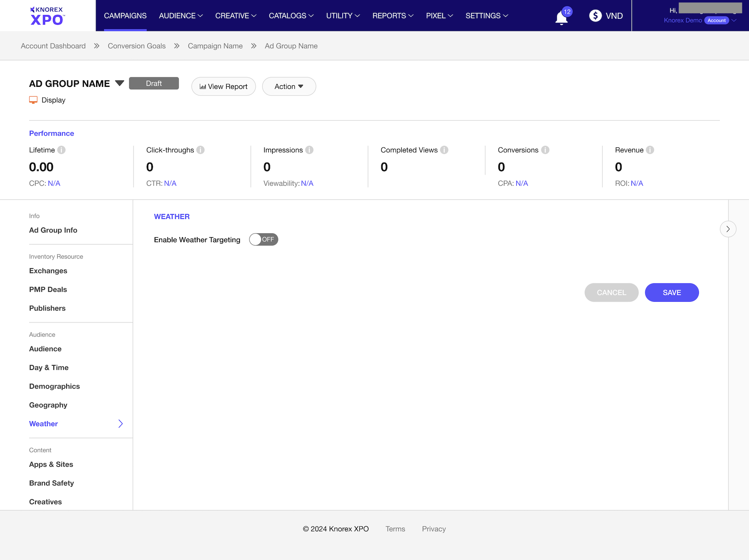Go to Conversion Goals breadcrumb
749x560 pixels.
137,46
